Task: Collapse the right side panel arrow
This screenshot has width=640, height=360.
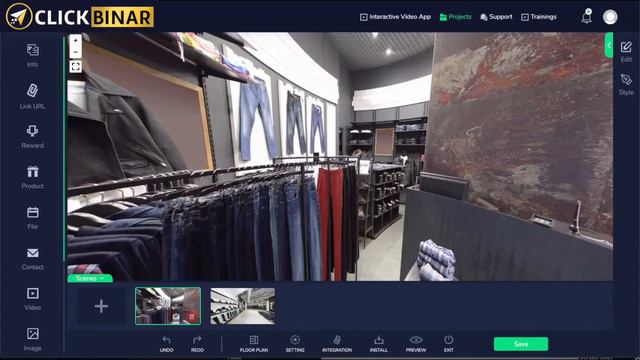Action: coord(609,45)
